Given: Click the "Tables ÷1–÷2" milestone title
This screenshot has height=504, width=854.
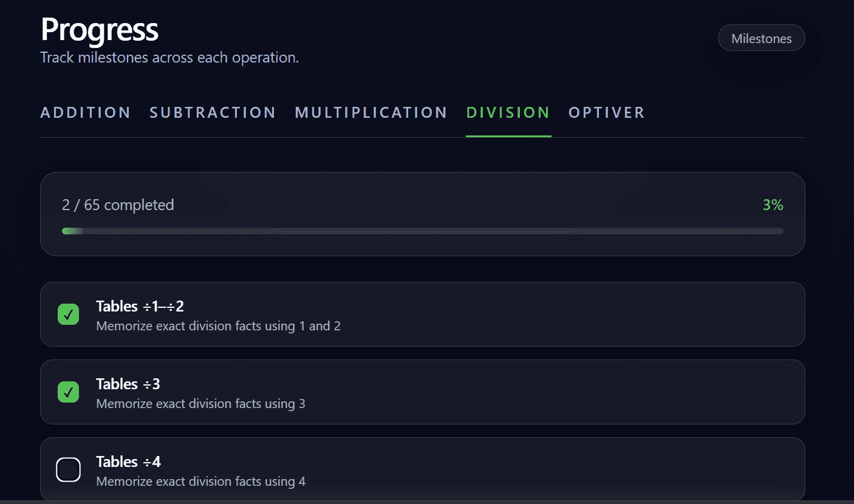Looking at the screenshot, I should (x=140, y=306).
